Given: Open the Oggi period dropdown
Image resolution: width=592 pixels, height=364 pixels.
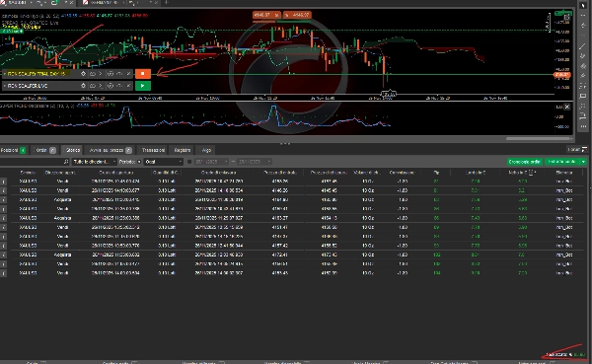Looking at the screenshot, I should [164, 162].
